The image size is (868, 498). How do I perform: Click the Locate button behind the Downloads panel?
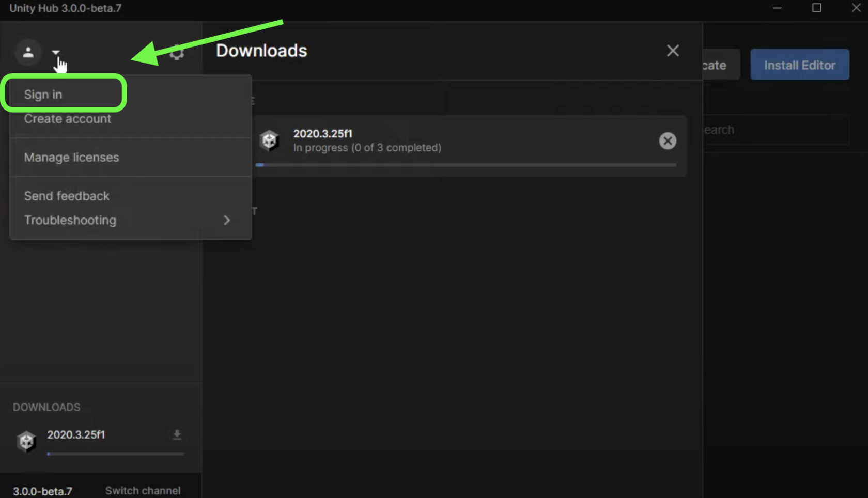pos(721,65)
